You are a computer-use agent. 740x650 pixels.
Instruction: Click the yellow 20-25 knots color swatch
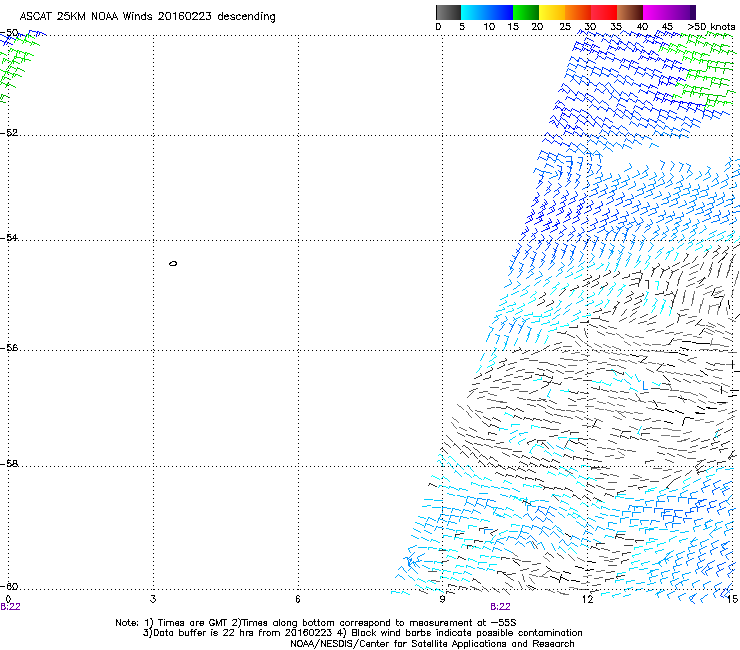tap(552, 12)
